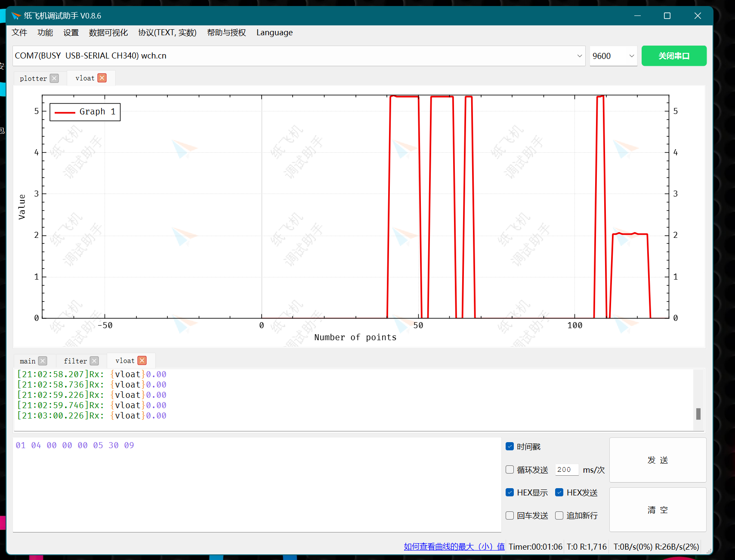The width and height of the screenshot is (735, 560).
Task: Close the serial debug assistant window
Action: [x=698, y=16]
